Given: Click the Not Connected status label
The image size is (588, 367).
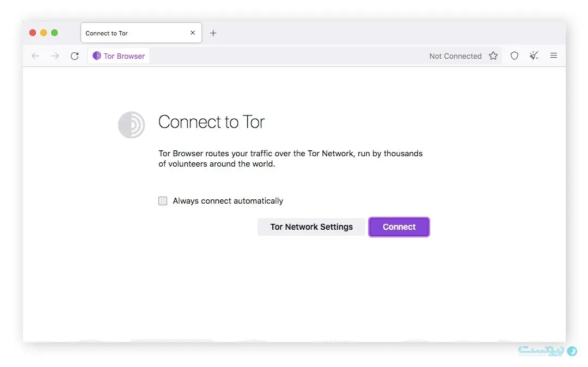Looking at the screenshot, I should tap(455, 56).
